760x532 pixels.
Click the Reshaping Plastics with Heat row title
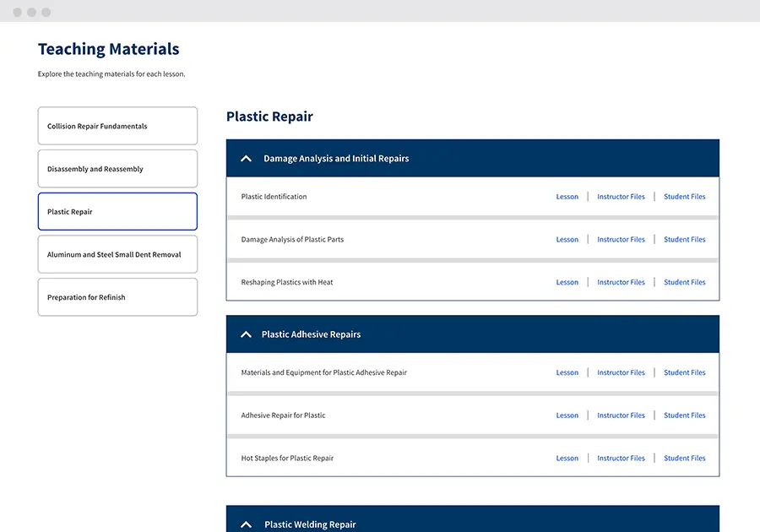[x=287, y=283]
